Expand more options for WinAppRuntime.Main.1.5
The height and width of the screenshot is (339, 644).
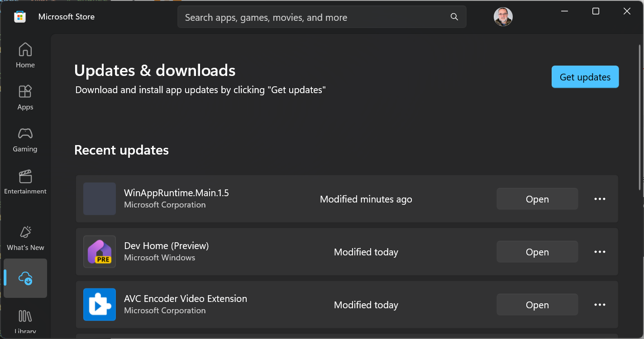click(600, 199)
